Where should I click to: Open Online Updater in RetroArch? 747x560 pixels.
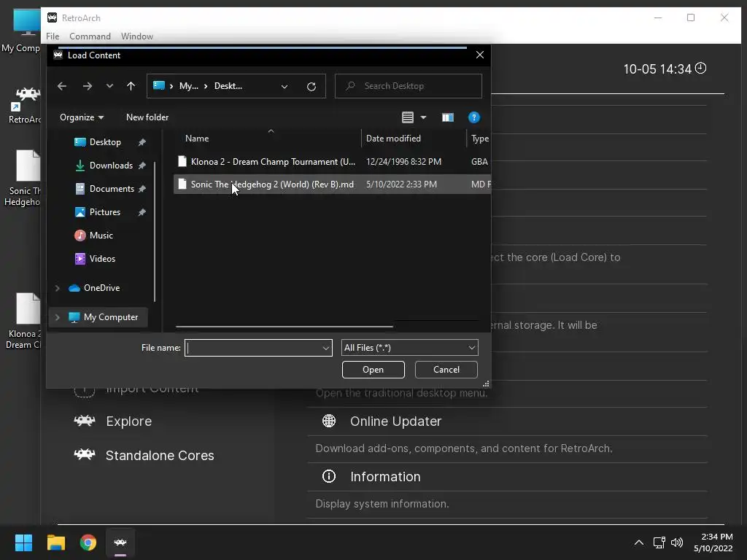click(x=395, y=421)
